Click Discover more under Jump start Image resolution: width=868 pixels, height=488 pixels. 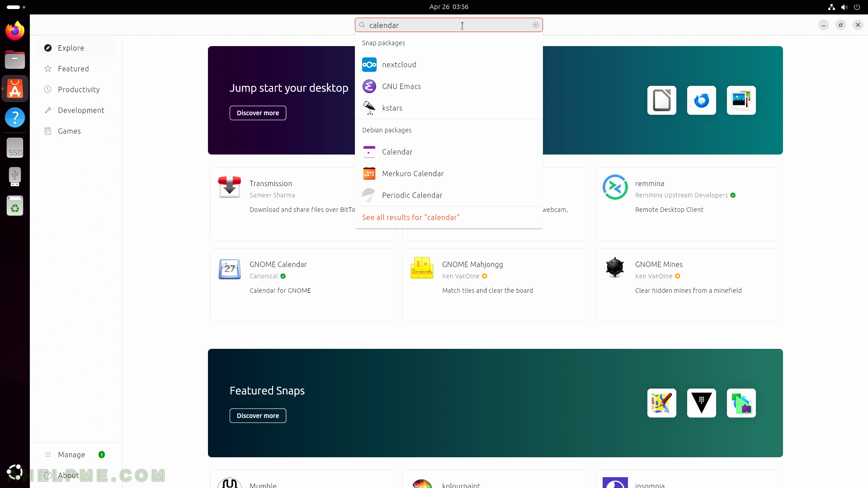[258, 113]
